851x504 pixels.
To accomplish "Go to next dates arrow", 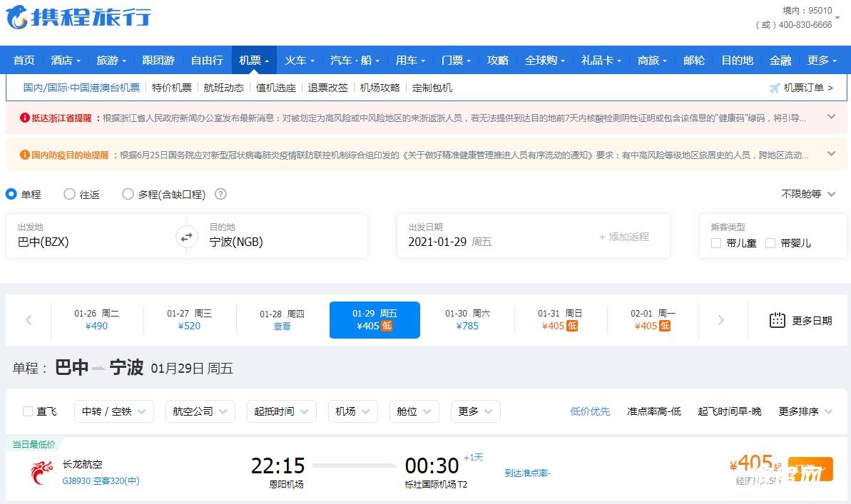I will click(x=720, y=320).
